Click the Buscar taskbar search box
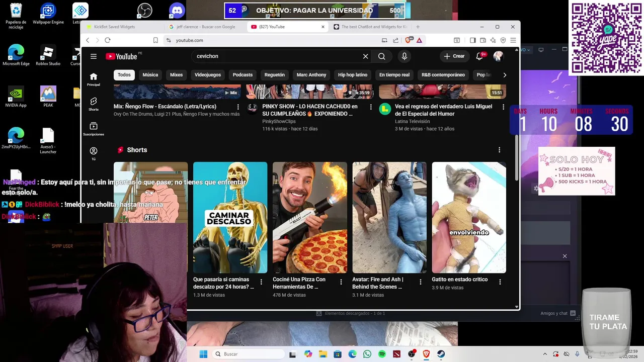Screen dimensions: 644x362 coord(248,354)
